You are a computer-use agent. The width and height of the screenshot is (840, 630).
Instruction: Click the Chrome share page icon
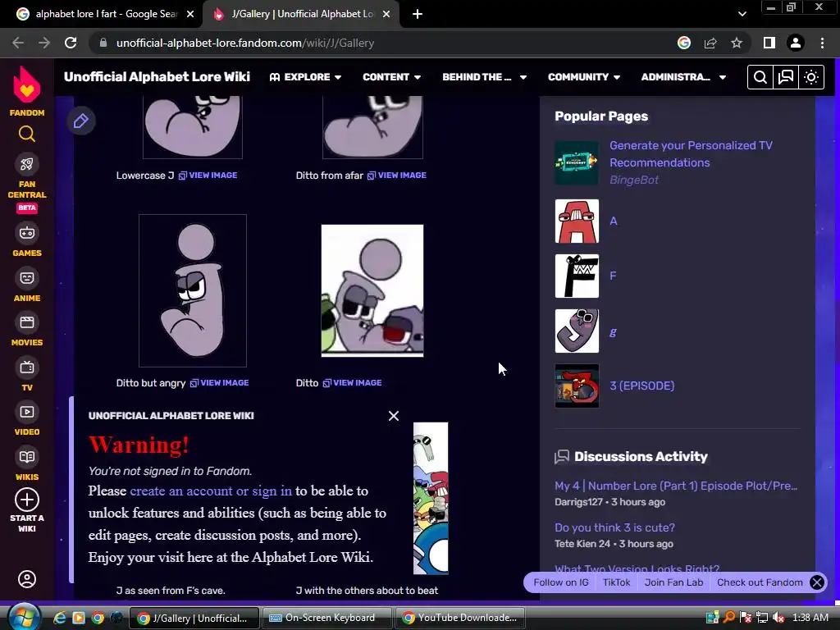[710, 43]
